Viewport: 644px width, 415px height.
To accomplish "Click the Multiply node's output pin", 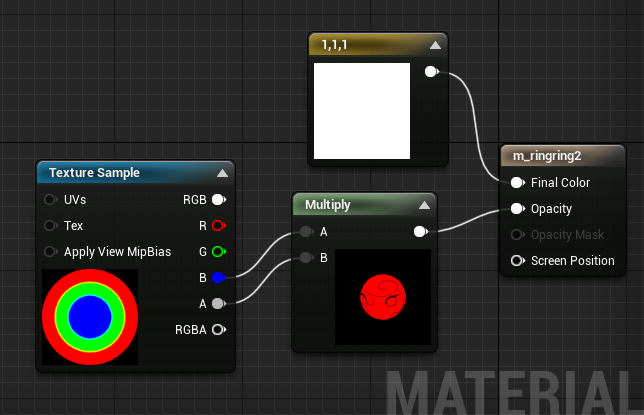I will 421,232.
